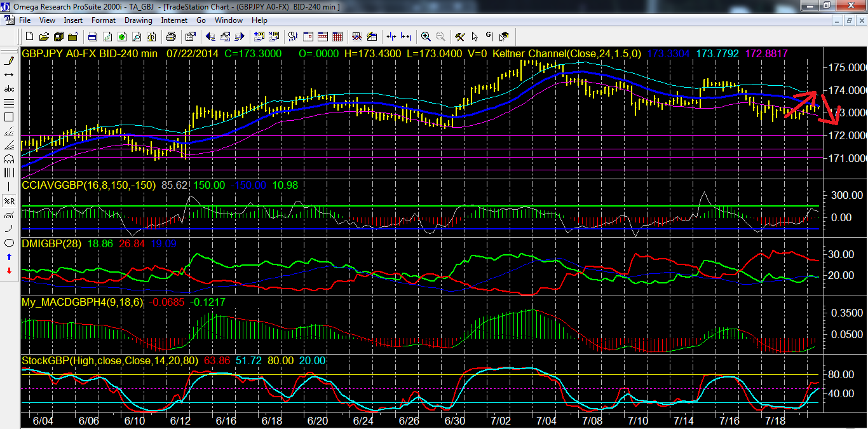
Task: Place a blue up arrow marker
Action: coord(9,257)
